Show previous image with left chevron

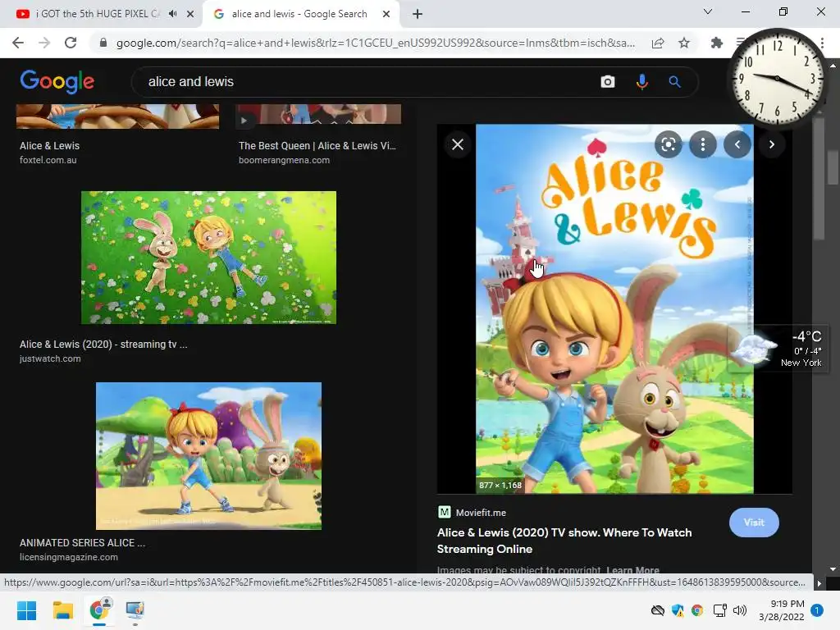click(x=737, y=144)
